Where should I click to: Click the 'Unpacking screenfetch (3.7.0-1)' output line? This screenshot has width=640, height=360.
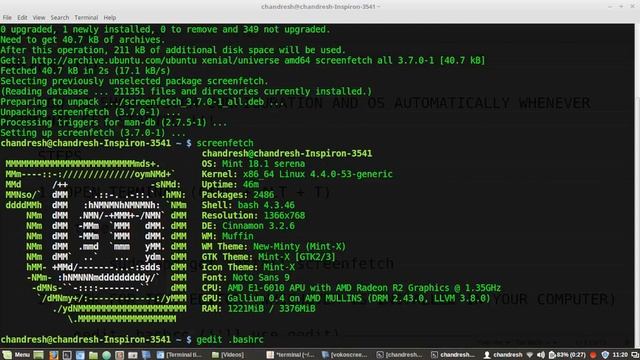(90, 112)
